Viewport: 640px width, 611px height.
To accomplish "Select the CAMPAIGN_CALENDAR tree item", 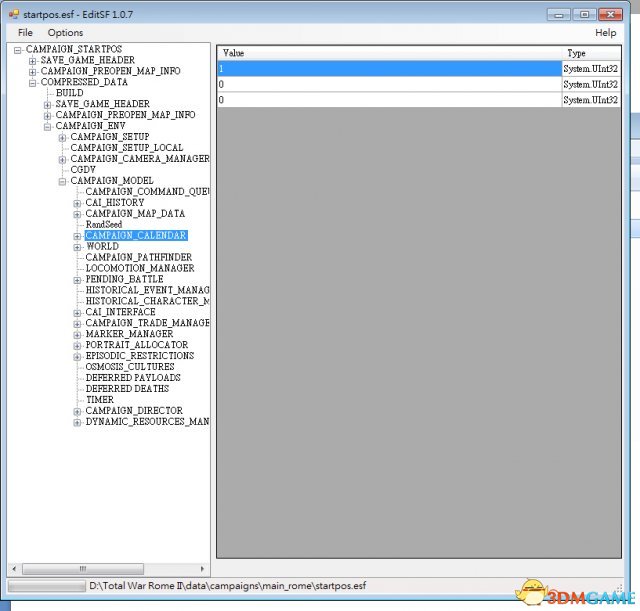I will (135, 236).
